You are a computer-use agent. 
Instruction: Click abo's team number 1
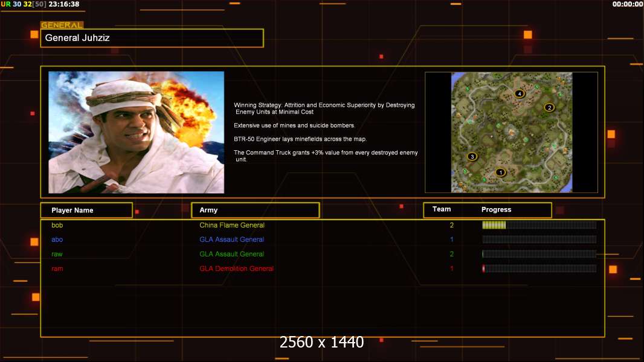(452, 240)
